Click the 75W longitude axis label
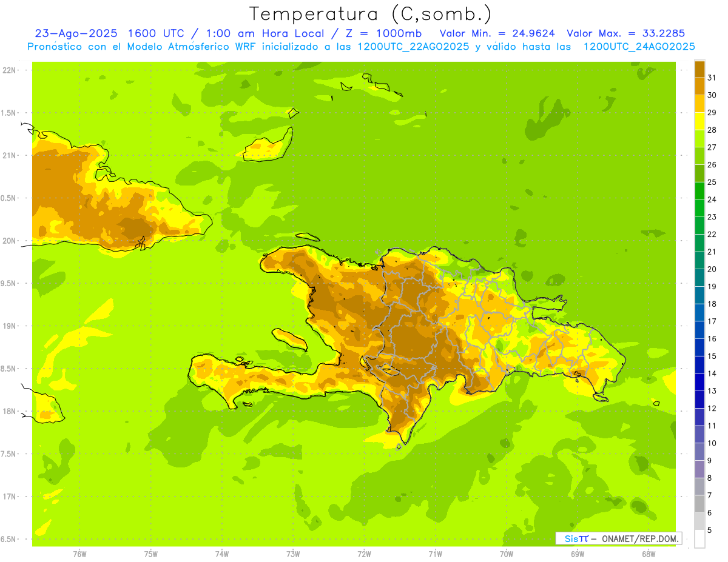Viewport: 728px width, 562px height. pos(151,554)
